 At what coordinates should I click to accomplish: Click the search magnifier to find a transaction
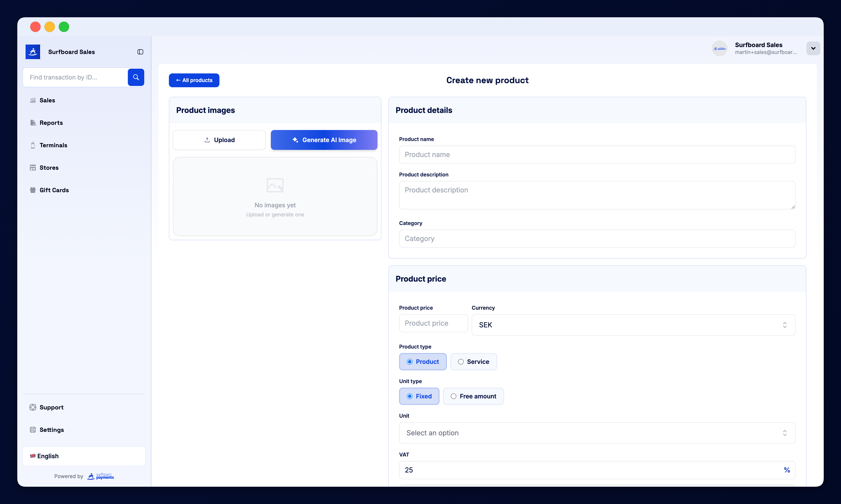click(136, 77)
